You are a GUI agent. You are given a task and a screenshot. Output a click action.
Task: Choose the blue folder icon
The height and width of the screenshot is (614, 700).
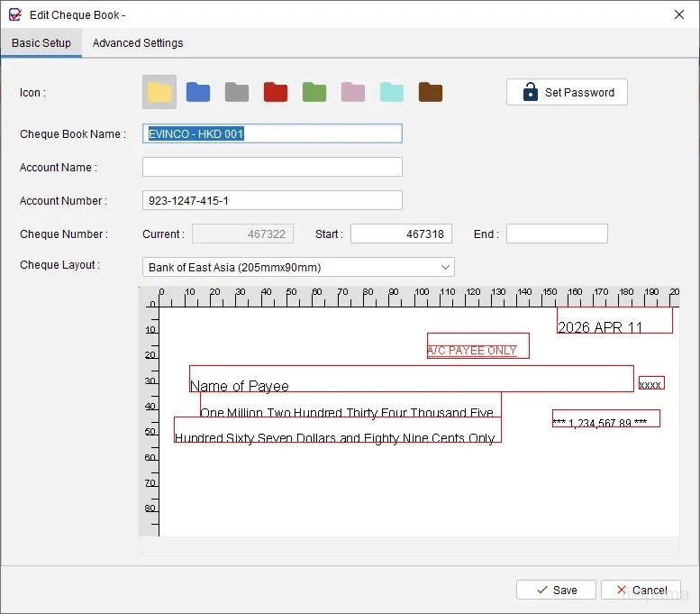coord(198,92)
